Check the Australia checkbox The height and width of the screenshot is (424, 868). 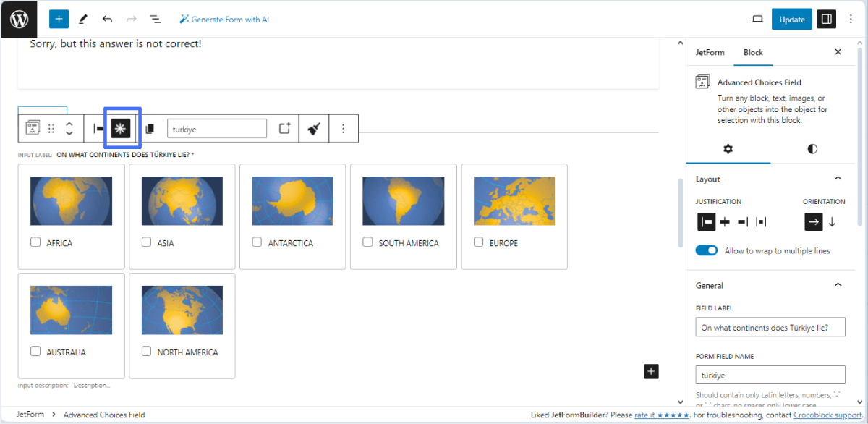35,352
